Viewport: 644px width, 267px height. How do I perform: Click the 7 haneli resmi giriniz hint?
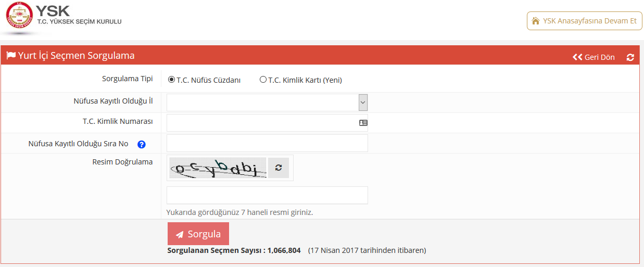[239, 212]
